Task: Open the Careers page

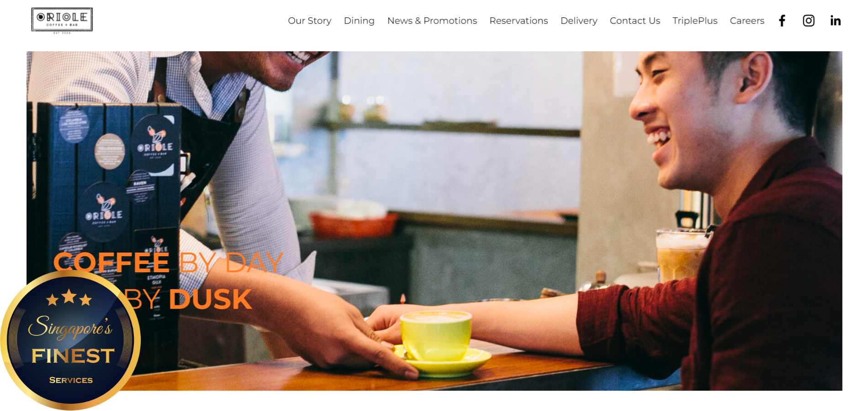Action: tap(747, 21)
